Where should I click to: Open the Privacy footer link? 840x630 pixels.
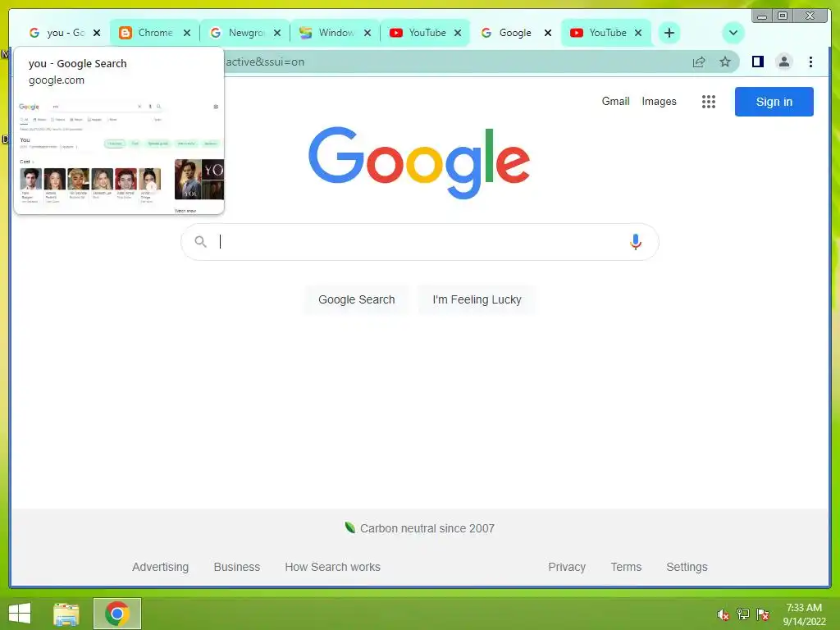pos(567,567)
